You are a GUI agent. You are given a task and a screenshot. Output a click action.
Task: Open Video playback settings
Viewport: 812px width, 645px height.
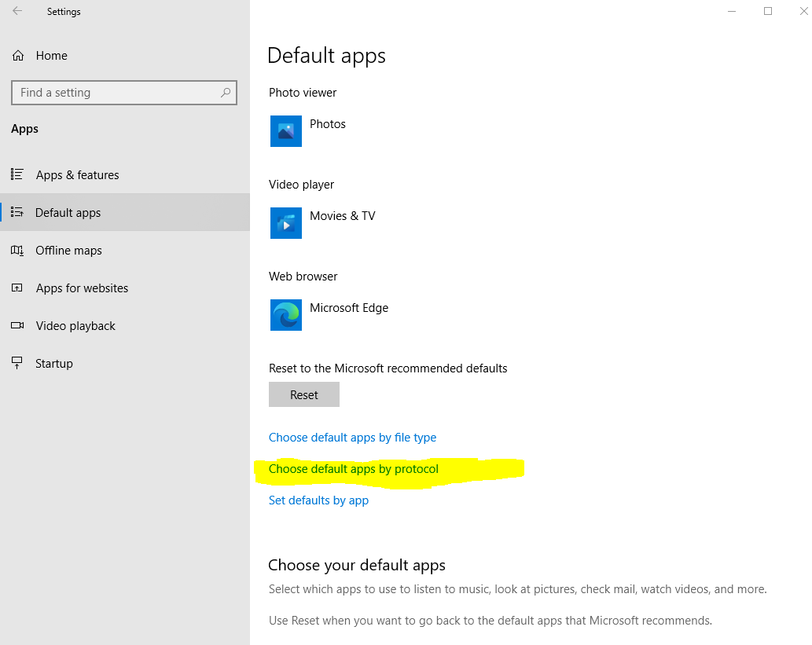[x=125, y=325]
